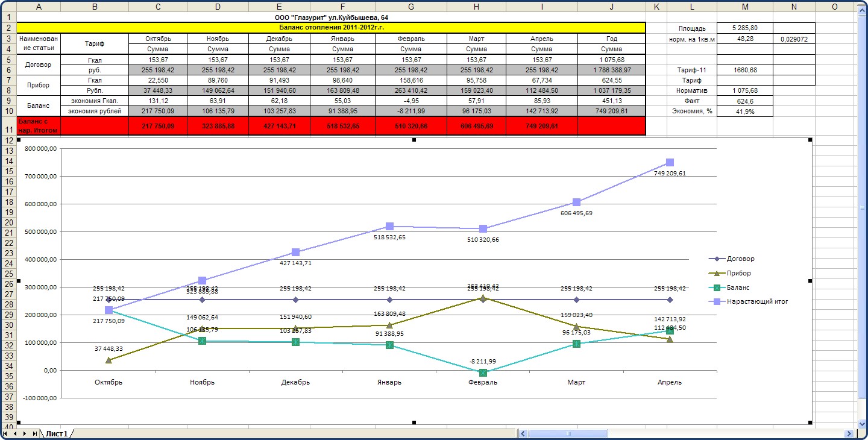Select Баланс legend entry in chart
This screenshot has height=440, width=868.
point(729,288)
